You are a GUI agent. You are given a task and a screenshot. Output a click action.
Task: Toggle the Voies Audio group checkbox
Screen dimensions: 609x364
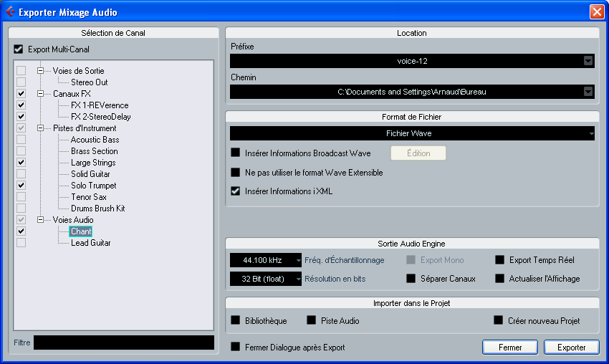coord(21,220)
